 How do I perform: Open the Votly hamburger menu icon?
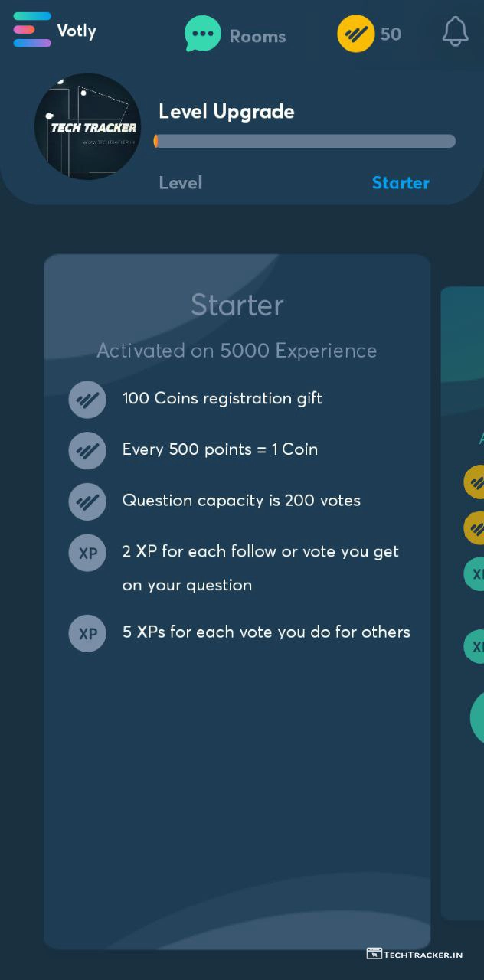31,30
